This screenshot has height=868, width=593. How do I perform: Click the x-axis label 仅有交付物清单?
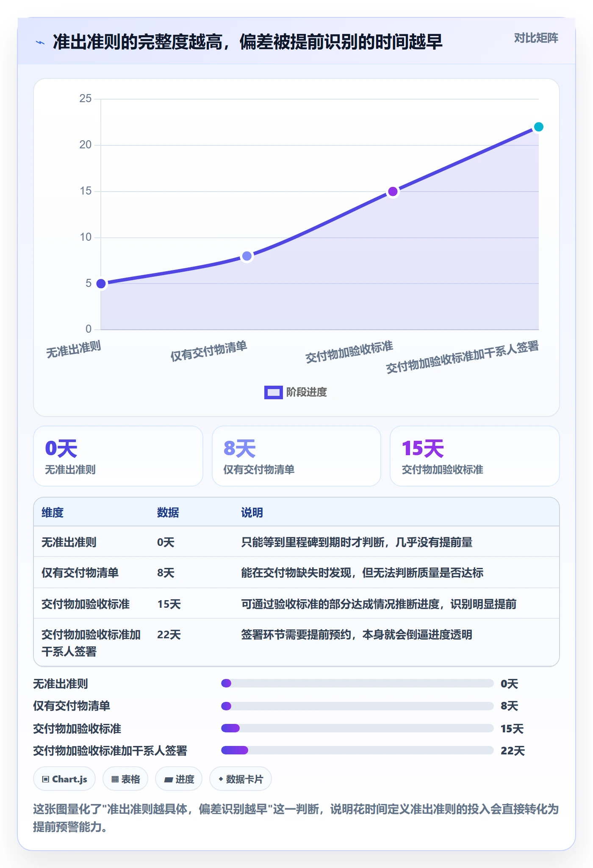[x=209, y=351]
